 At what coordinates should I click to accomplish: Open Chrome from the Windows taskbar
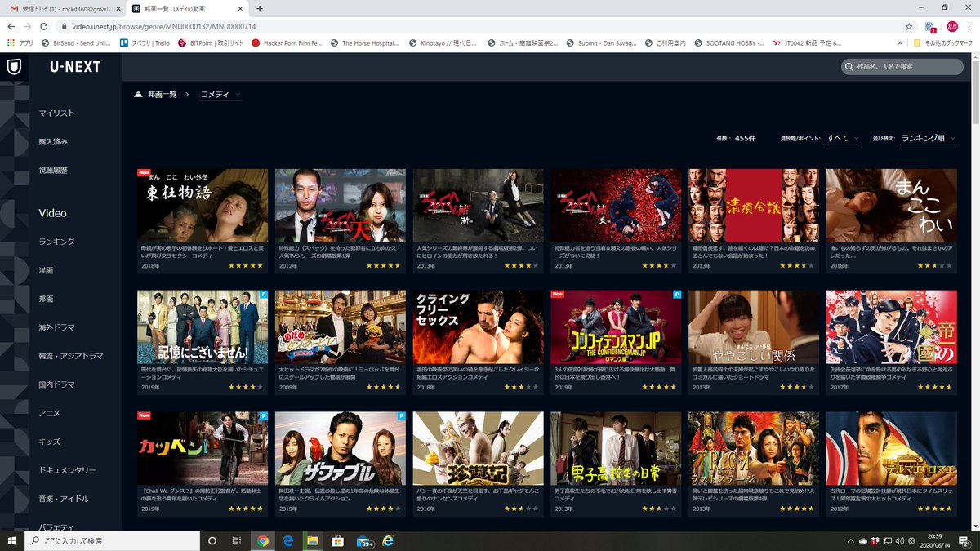(263, 540)
